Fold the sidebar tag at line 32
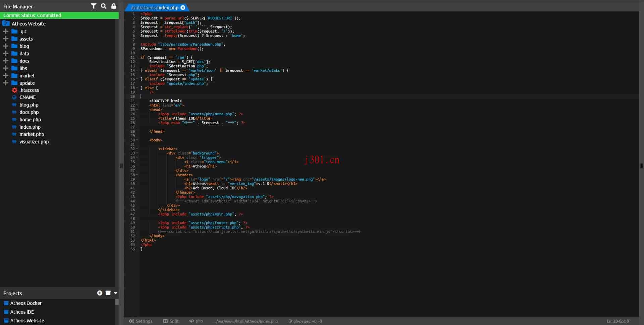This screenshot has width=644, height=325. (137, 149)
